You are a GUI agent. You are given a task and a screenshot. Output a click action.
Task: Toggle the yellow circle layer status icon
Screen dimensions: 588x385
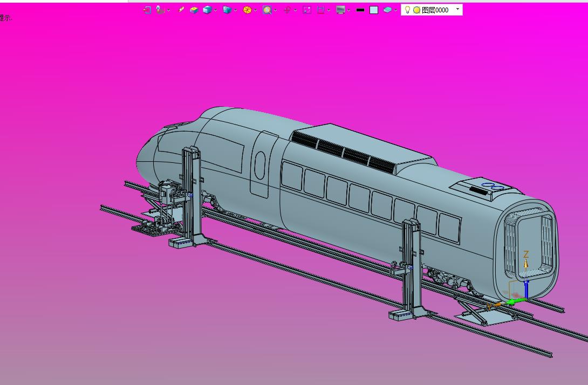[x=416, y=10]
